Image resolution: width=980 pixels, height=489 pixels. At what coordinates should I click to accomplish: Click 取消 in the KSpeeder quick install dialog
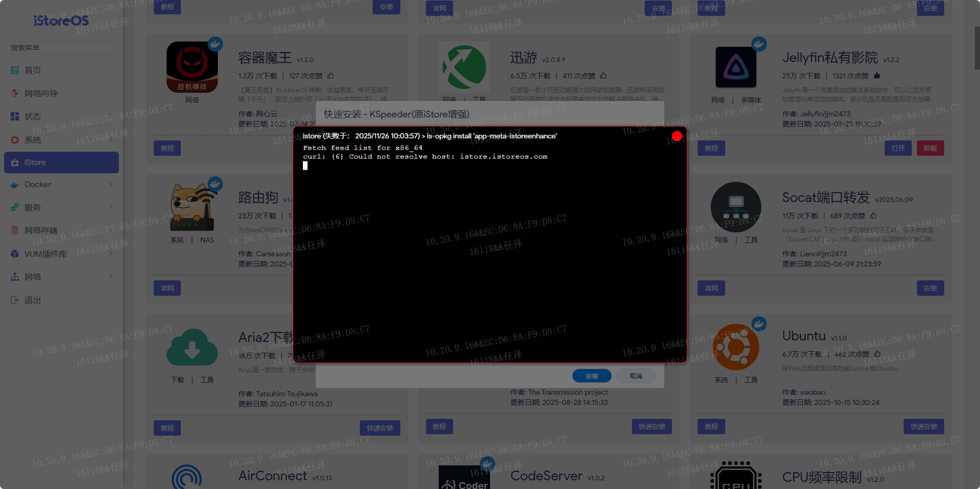click(636, 376)
